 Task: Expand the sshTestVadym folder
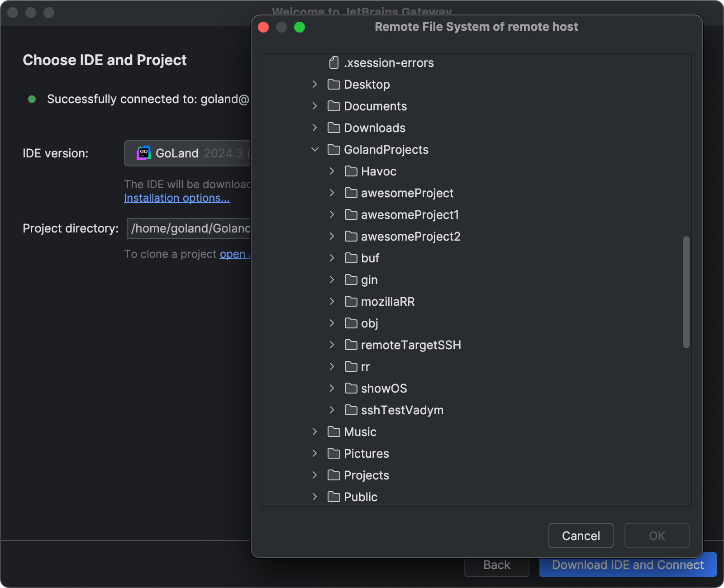tap(332, 410)
